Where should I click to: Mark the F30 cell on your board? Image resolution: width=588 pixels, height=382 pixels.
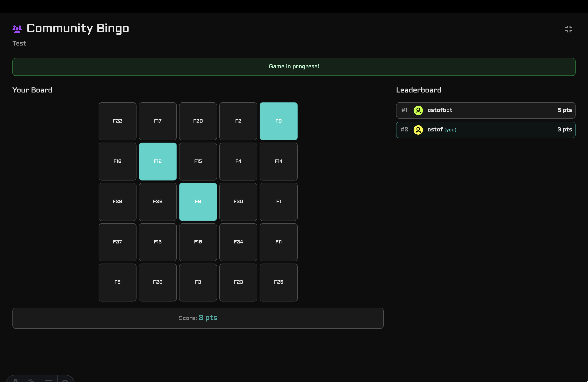click(238, 202)
